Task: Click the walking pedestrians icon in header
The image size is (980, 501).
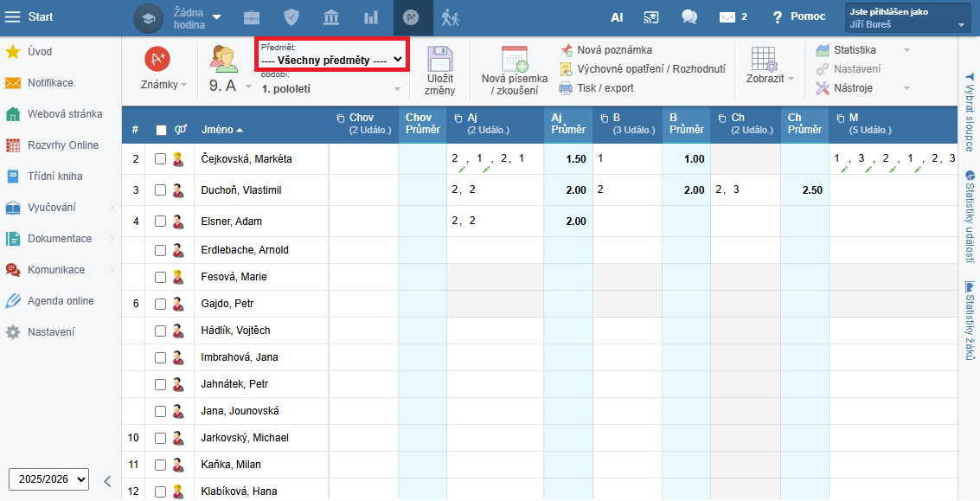Action: point(450,17)
